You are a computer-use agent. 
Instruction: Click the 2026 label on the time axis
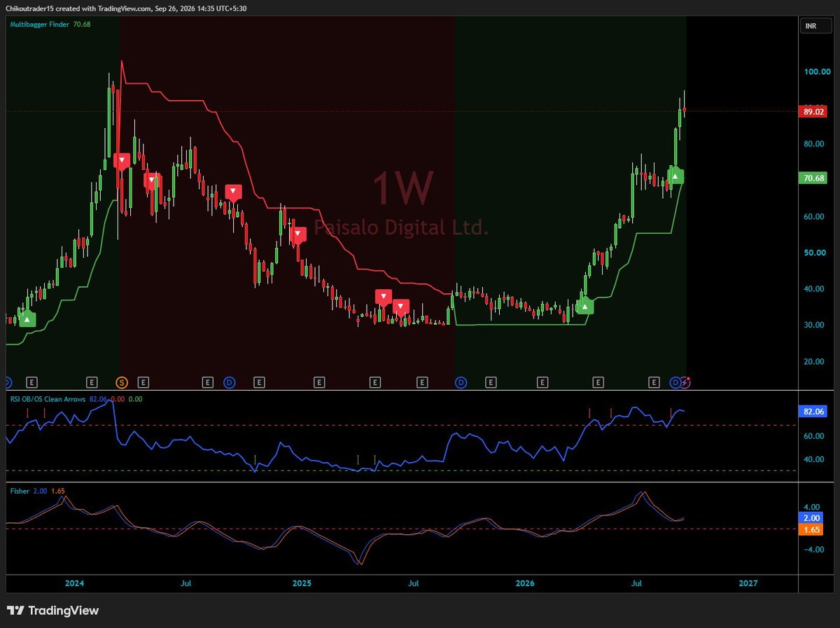pos(524,582)
